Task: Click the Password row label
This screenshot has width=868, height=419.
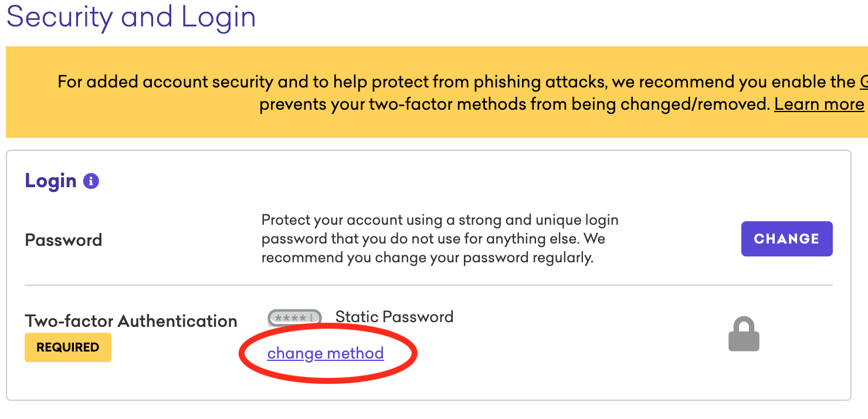Action: pos(63,240)
